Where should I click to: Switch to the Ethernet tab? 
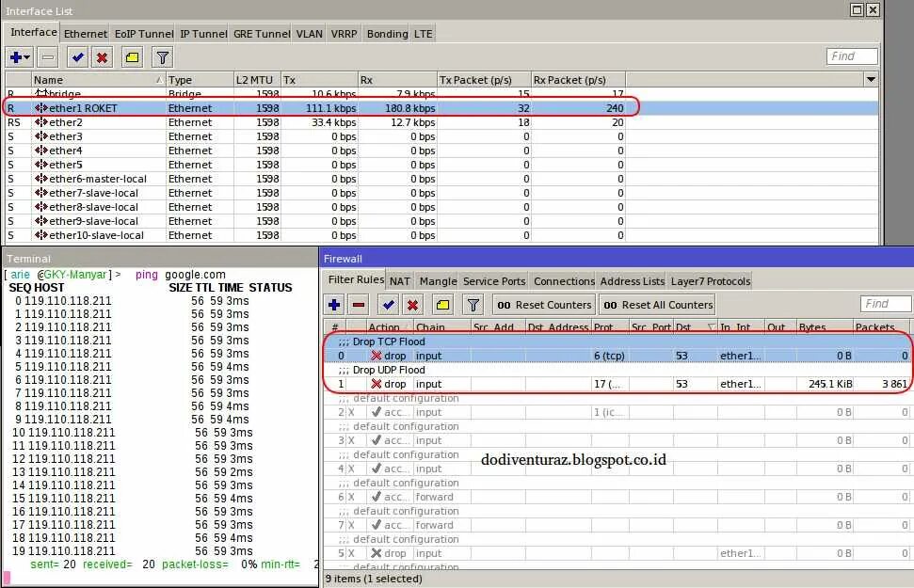point(85,34)
